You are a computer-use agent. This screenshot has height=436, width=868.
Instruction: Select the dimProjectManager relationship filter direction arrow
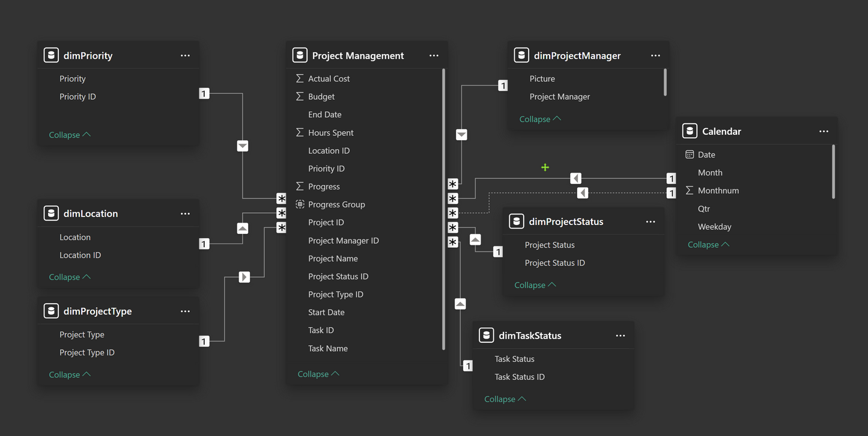click(461, 135)
